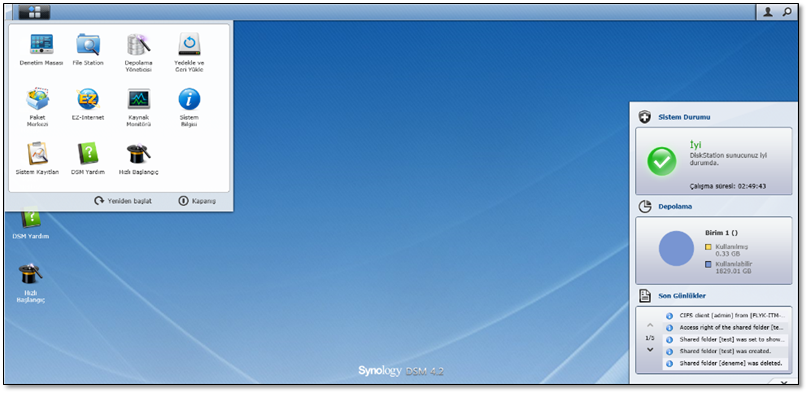
Task: Click Yeniden başlat to restart
Action: 123,201
